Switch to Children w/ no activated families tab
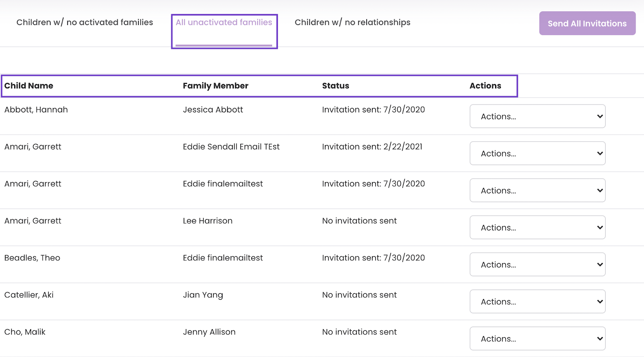This screenshot has width=644, height=357. point(85,23)
